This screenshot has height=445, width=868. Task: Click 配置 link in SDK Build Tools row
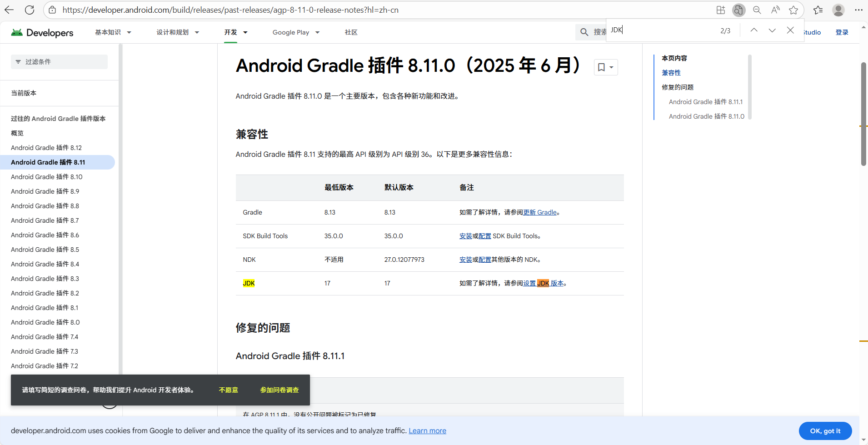pos(484,236)
